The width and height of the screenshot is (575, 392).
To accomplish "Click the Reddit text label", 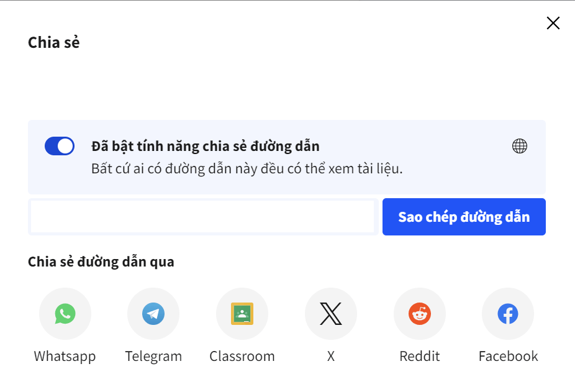I will click(x=420, y=357).
